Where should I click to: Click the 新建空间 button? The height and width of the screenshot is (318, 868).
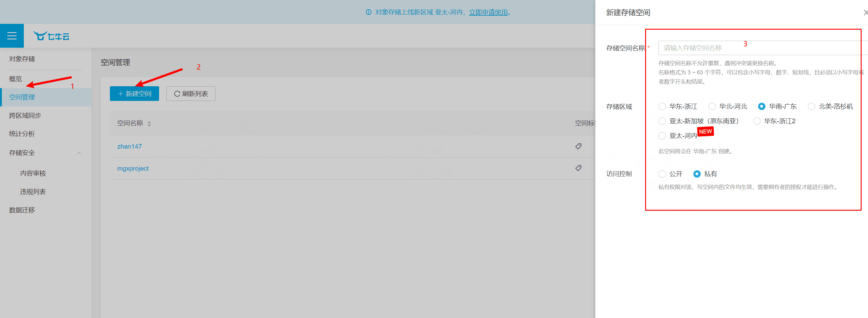pos(134,94)
